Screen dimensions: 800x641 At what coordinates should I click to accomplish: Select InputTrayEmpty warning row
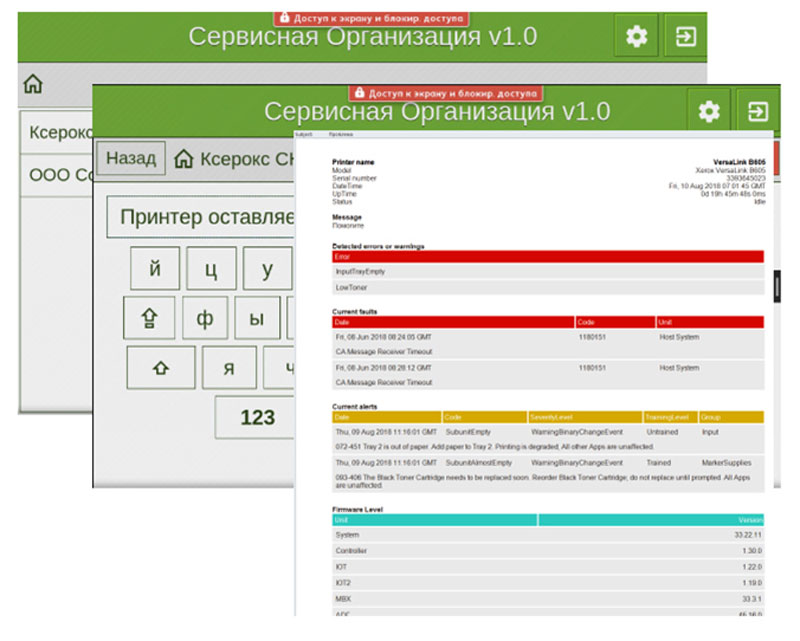coord(548,272)
